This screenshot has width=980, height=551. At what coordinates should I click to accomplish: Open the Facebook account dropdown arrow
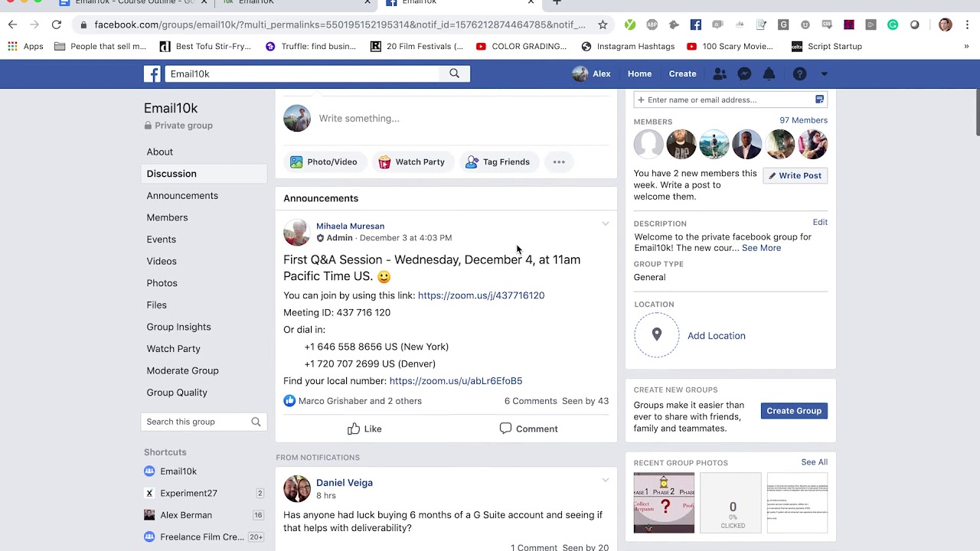[824, 74]
